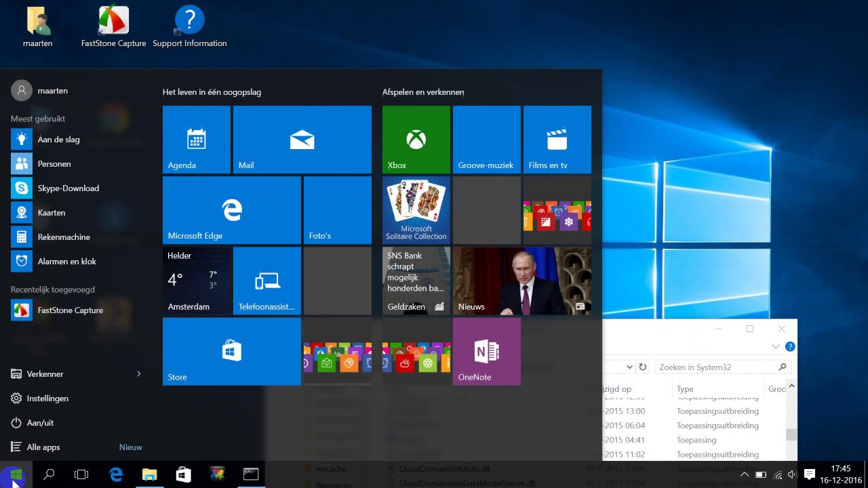The width and height of the screenshot is (868, 488).
Task: Click the volume speaker tray icon
Action: tap(792, 475)
